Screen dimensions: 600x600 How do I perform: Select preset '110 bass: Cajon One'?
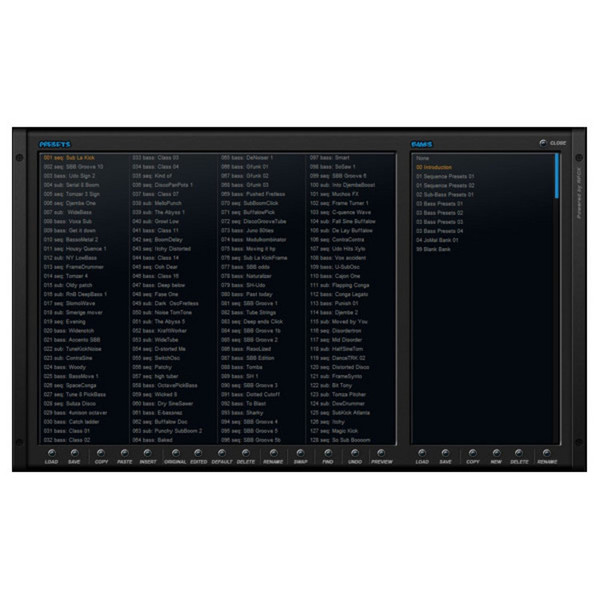335,276
